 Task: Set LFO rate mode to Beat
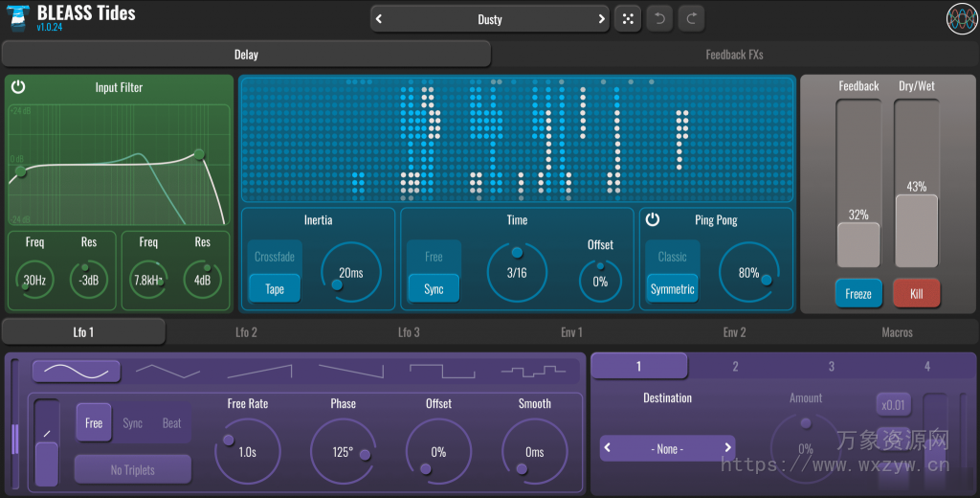pyautogui.click(x=172, y=423)
